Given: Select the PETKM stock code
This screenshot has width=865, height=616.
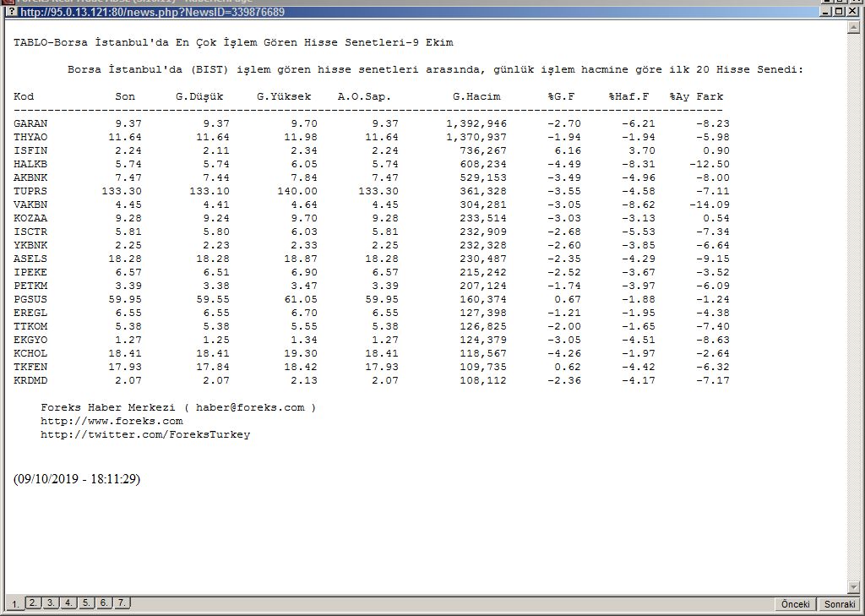Looking at the screenshot, I should (x=30, y=286).
